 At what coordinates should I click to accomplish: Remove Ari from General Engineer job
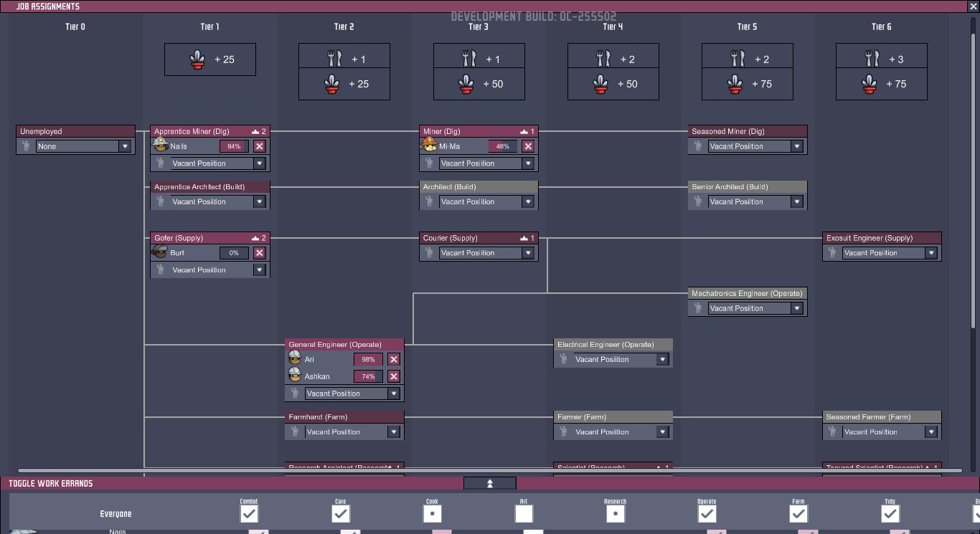click(x=394, y=360)
